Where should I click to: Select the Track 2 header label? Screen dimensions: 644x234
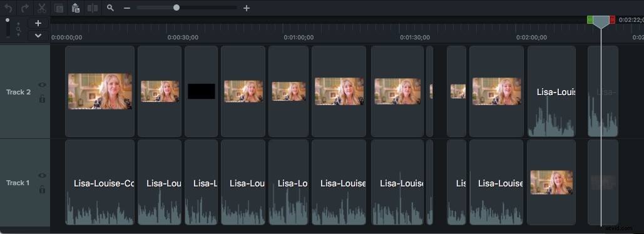click(x=19, y=92)
